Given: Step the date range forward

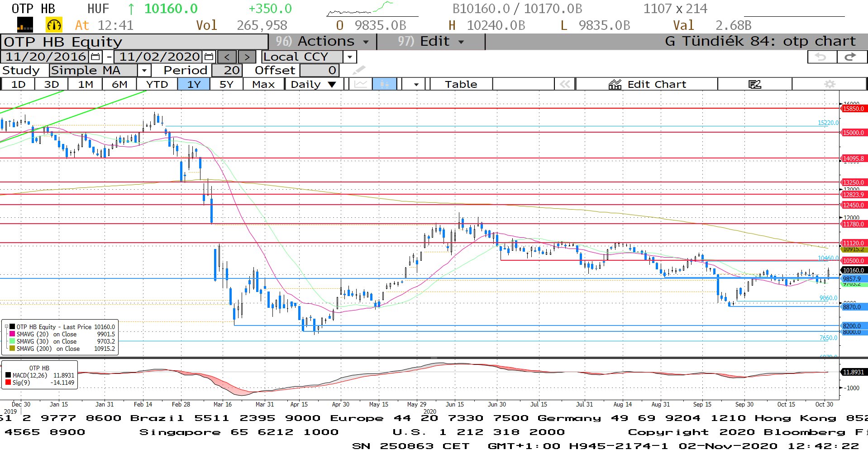Looking at the screenshot, I should point(247,57).
